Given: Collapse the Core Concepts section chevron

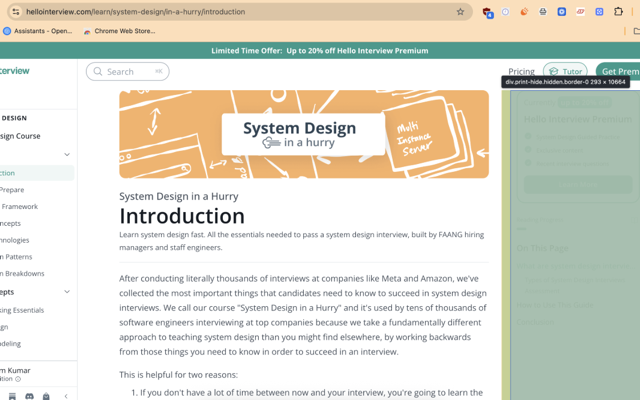Looking at the screenshot, I should tap(67, 292).
